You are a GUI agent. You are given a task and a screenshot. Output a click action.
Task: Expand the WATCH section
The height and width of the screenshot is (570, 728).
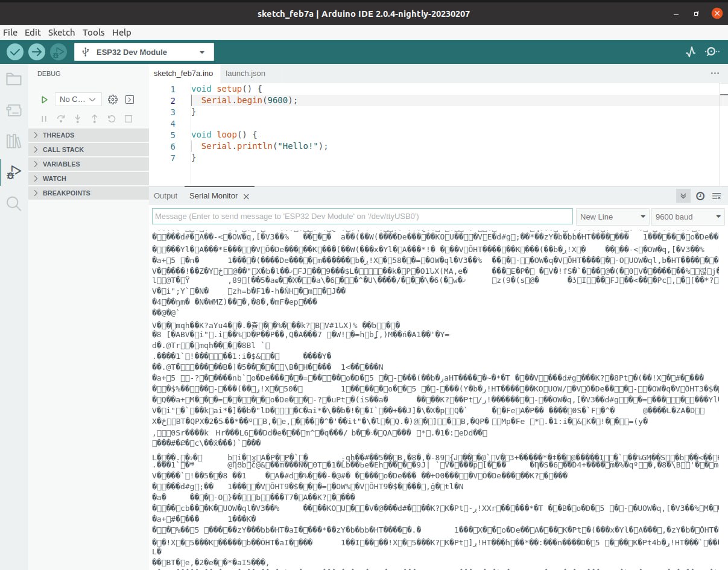[89, 179]
